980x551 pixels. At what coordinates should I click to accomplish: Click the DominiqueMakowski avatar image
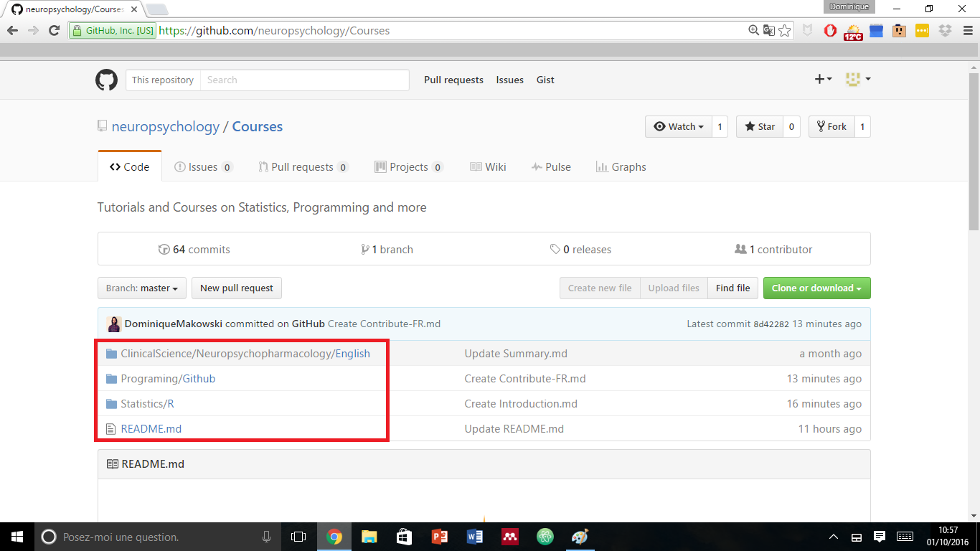pos(114,324)
